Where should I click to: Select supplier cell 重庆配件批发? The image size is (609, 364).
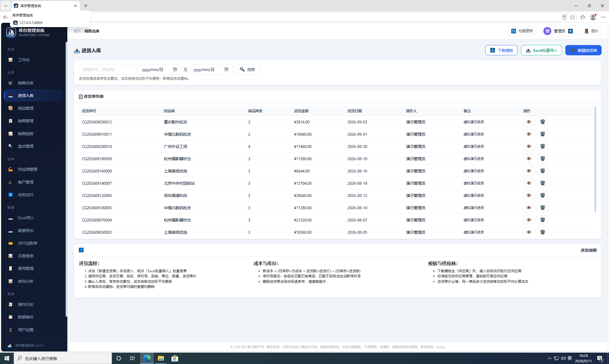tap(176, 122)
